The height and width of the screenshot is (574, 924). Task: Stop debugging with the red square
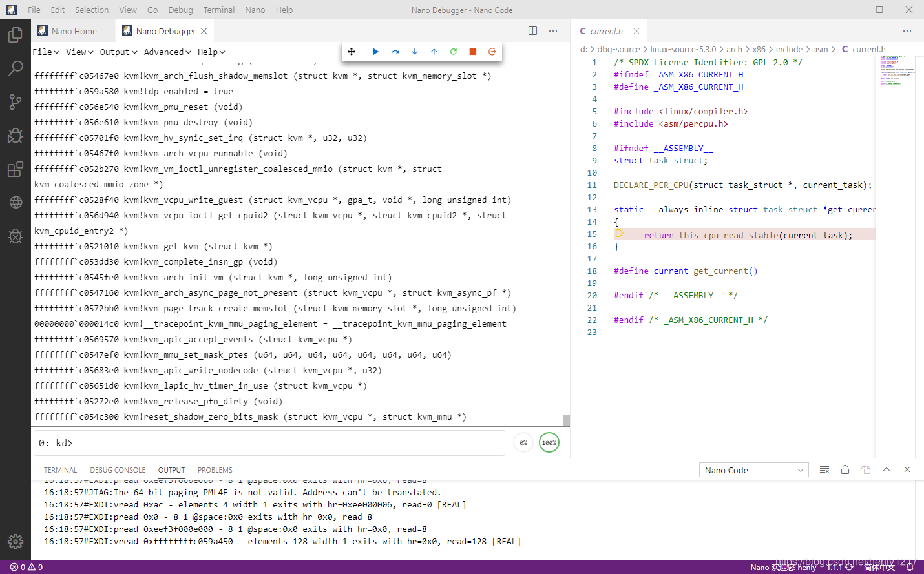[x=473, y=52]
